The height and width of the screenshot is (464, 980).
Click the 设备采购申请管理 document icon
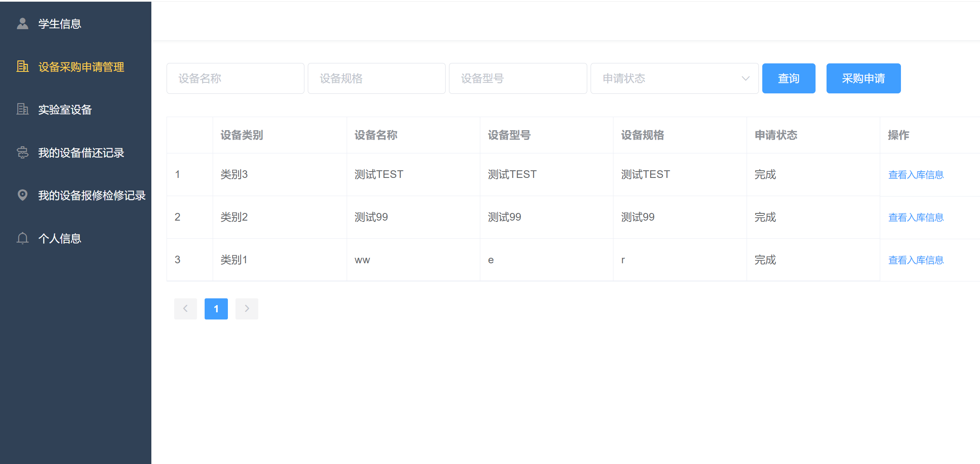click(x=22, y=67)
